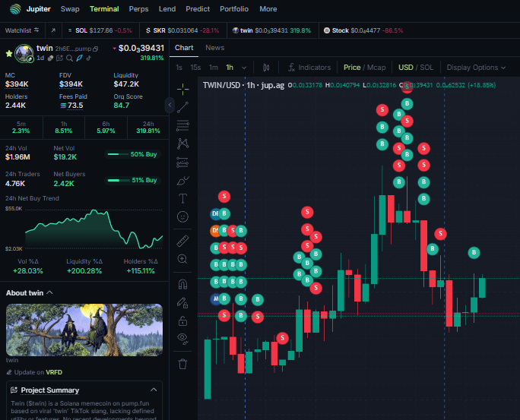
Task: Open the Indicators menu
Action: pos(309,68)
